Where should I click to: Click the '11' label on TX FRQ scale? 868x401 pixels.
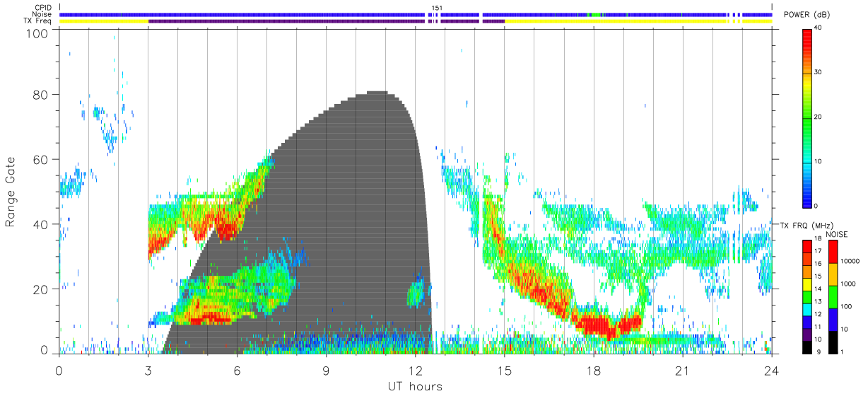[819, 327]
